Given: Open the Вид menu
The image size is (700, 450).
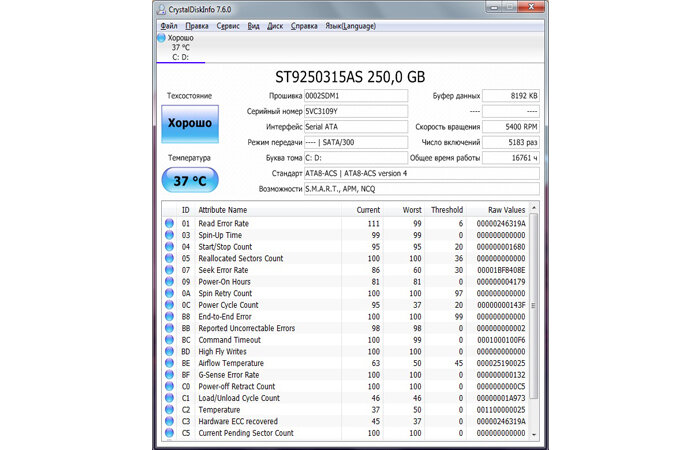Looking at the screenshot, I should (x=254, y=26).
